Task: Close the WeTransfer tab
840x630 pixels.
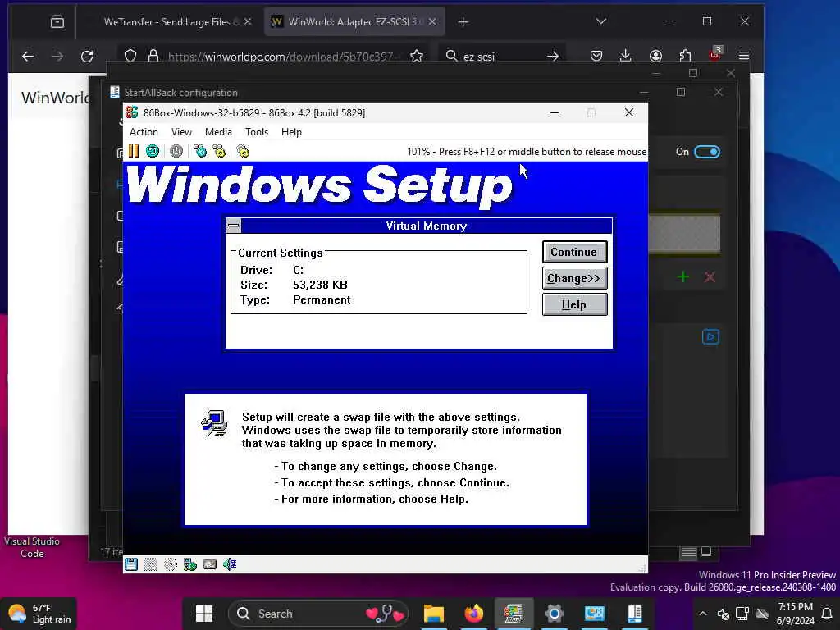Action: coord(248,22)
